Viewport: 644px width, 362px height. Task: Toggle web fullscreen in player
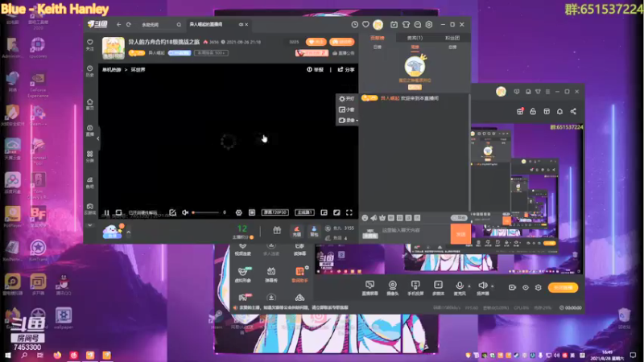[x=336, y=212]
